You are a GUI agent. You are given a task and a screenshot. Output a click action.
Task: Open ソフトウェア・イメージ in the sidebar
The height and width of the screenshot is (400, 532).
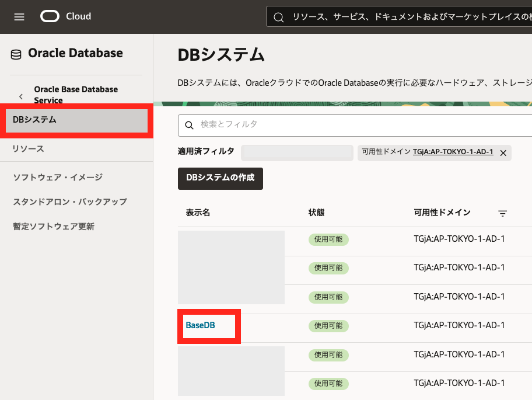(58, 177)
